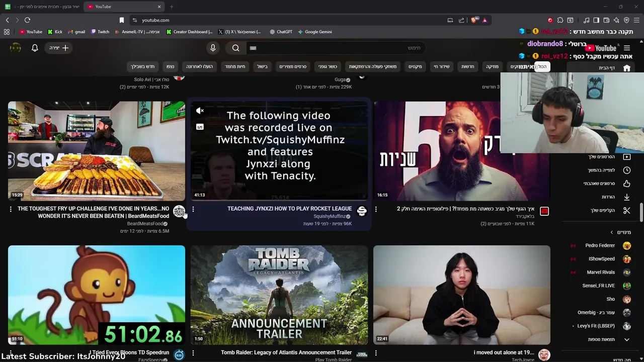Start voice search with the microphone icon
Image resolution: width=644 pixels, height=362 pixels.
click(213, 48)
